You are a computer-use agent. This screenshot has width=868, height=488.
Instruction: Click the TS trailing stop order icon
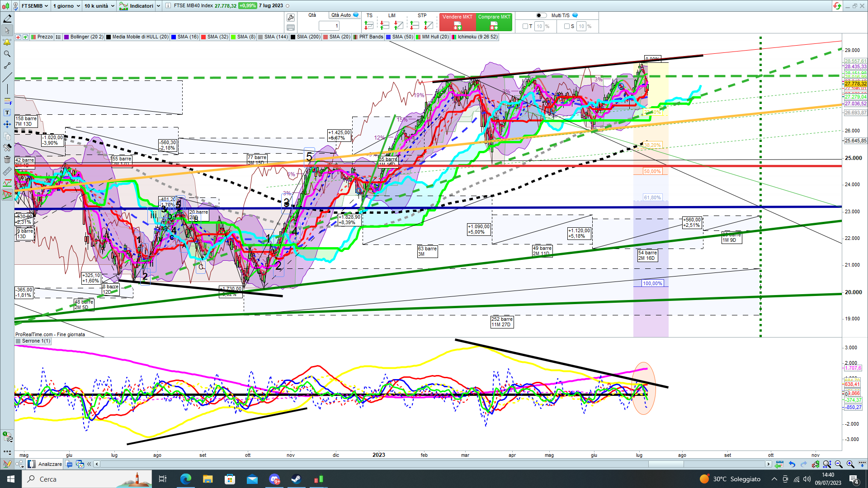click(x=369, y=25)
